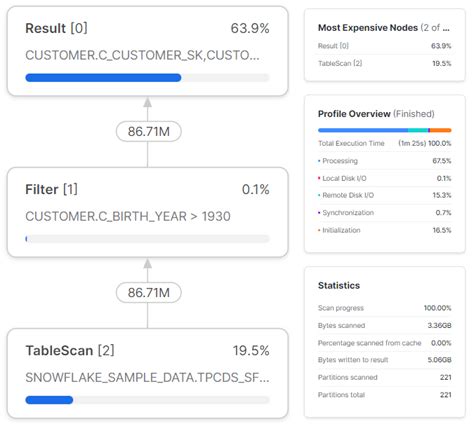This screenshot has height=426, width=474.
Task: Click the 86.71M row count above TableScan
Action: point(149,293)
